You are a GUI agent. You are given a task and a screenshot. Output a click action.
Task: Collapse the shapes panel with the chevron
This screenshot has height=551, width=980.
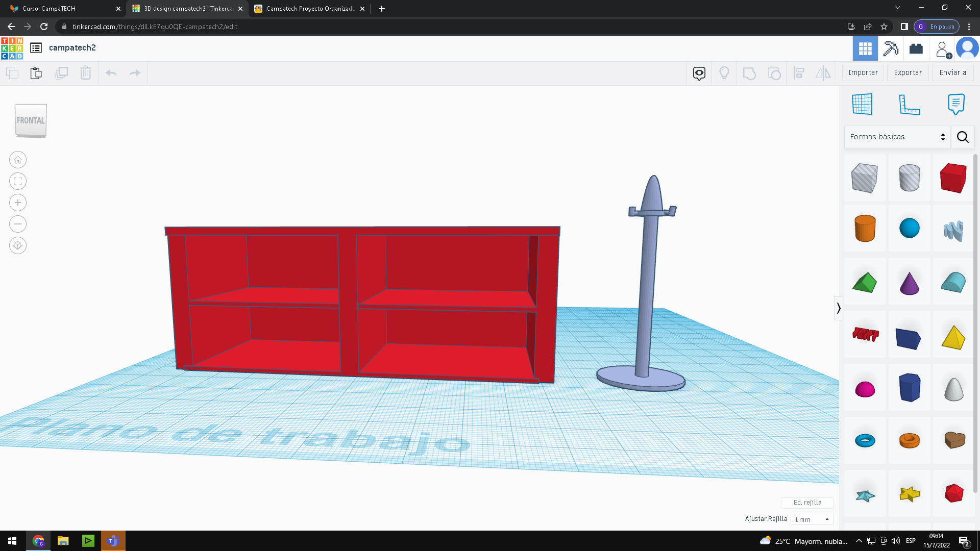838,308
